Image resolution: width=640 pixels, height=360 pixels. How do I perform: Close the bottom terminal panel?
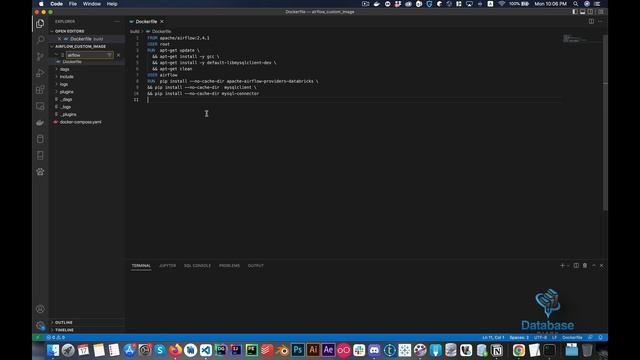(601, 265)
